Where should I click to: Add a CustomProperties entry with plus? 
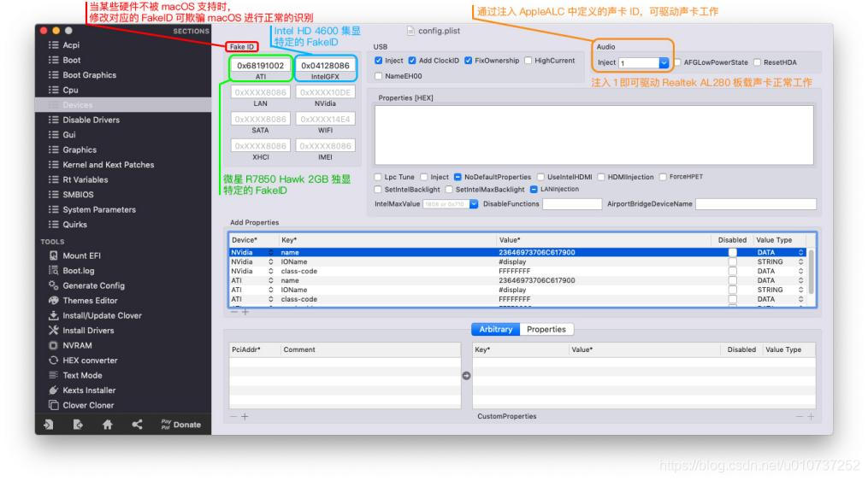(811, 416)
